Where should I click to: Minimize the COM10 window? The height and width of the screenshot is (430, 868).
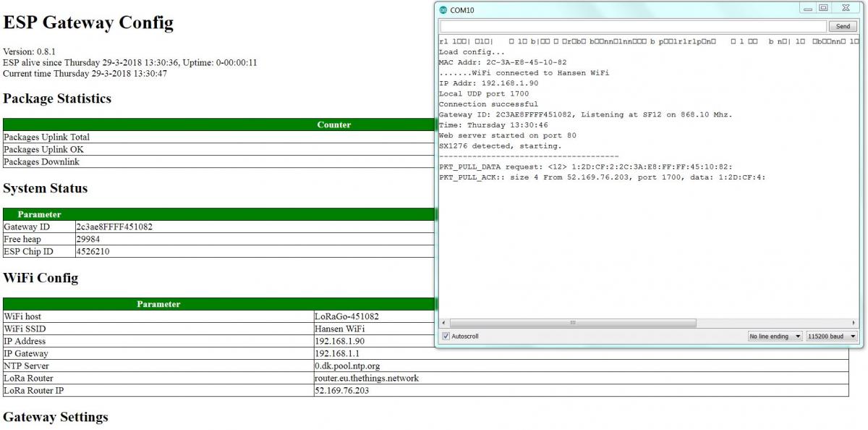coord(807,8)
